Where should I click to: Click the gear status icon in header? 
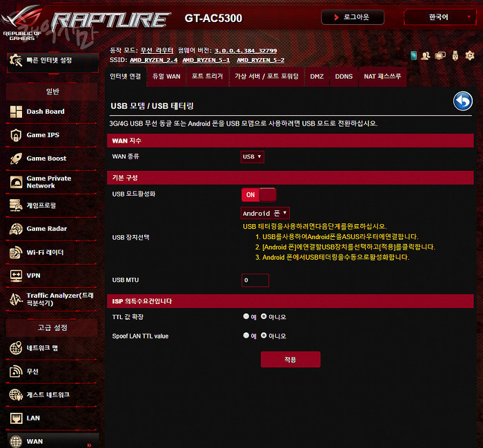470,56
